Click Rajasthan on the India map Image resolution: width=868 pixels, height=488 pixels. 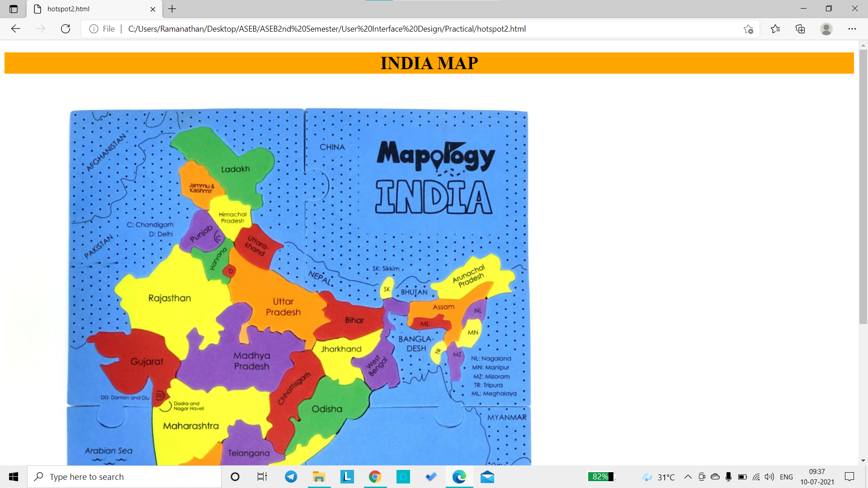[x=170, y=298]
